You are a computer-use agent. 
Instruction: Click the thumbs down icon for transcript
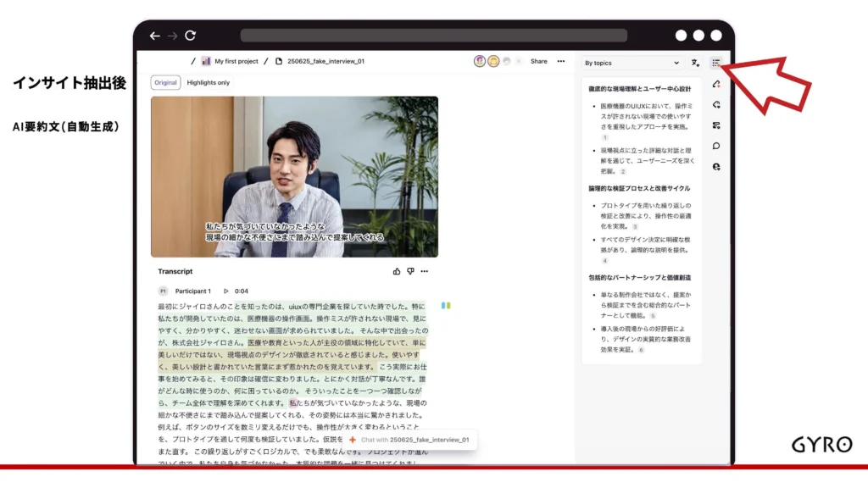click(410, 272)
